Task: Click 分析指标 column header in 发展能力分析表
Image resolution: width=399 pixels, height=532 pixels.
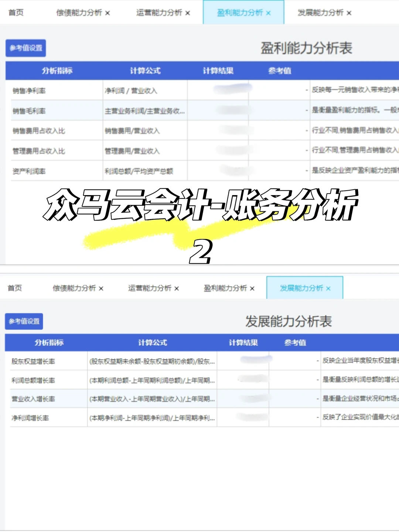Action: 49,342
